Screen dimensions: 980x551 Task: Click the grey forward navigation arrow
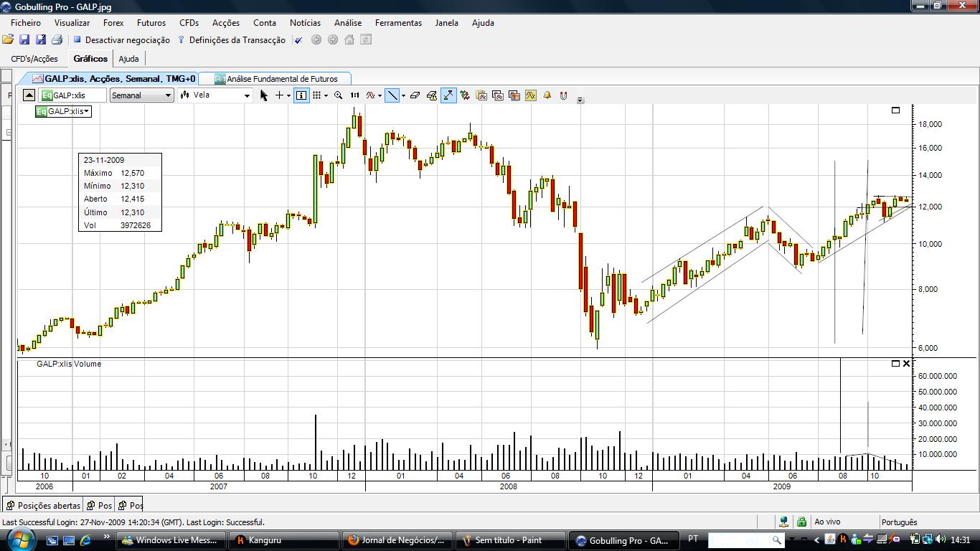332,40
